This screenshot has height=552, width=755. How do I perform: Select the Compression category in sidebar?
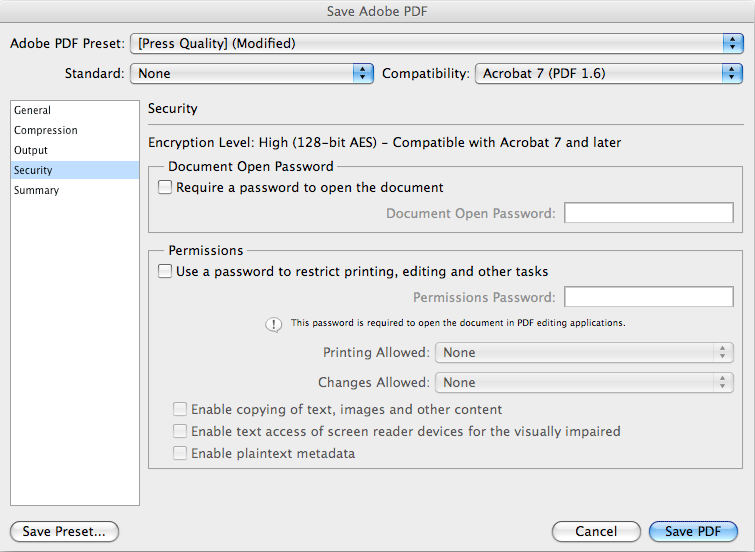pos(75,131)
